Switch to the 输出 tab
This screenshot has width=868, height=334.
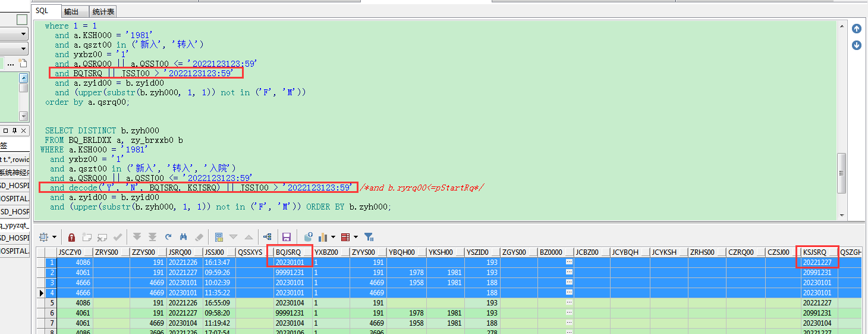pyautogui.click(x=71, y=11)
